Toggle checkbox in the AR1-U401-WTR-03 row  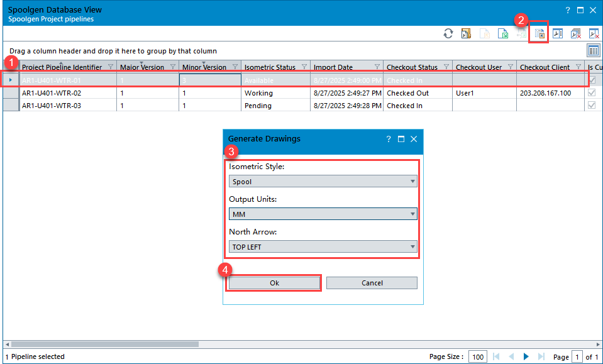pos(592,106)
